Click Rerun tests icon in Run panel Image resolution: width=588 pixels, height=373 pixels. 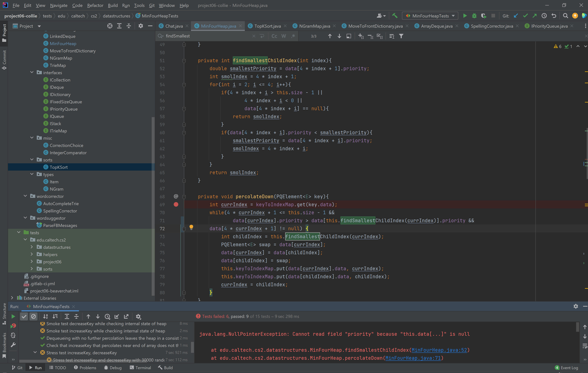pos(13,316)
